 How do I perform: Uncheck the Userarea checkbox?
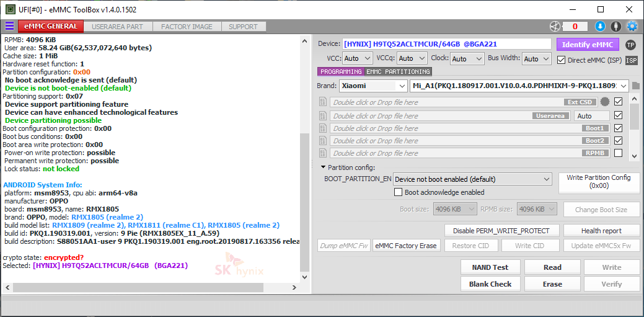[x=618, y=115]
